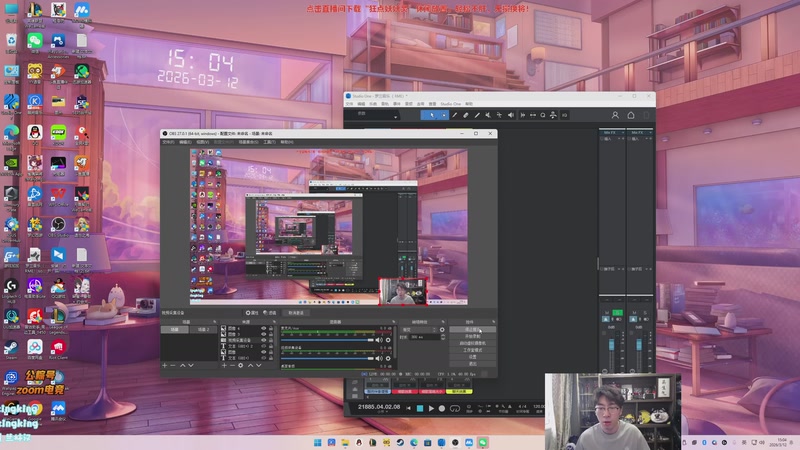Adjust the transition duration stepper in OBS
This screenshot has height=450, width=800.
[x=443, y=337]
